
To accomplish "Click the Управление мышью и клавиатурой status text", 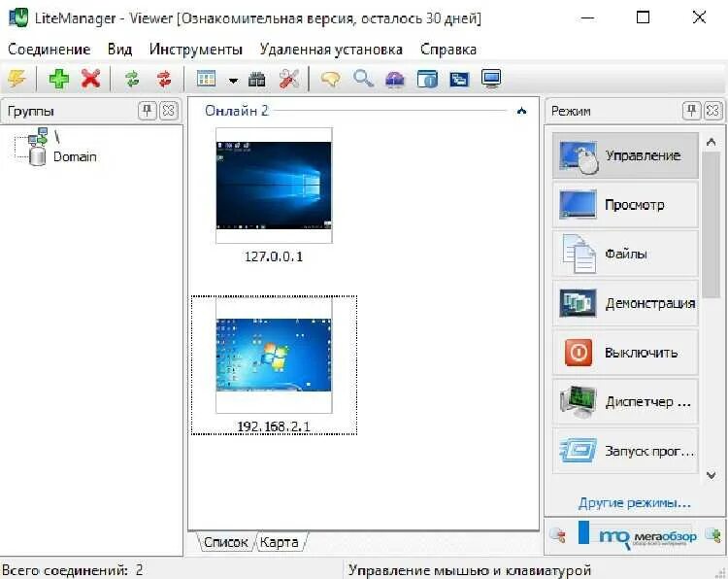I will click(470, 570).
